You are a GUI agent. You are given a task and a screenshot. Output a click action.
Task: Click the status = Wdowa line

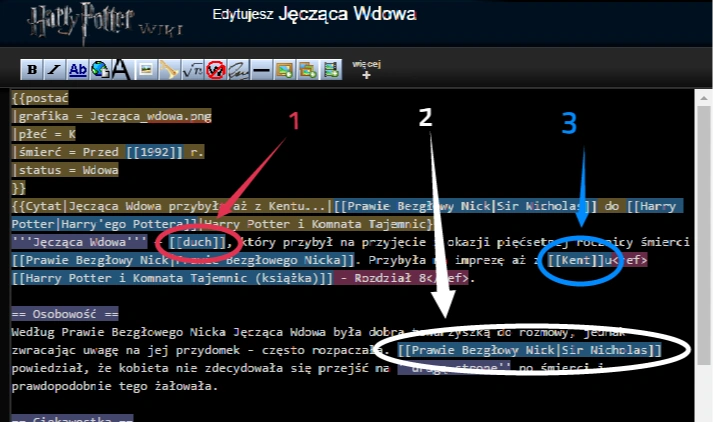coord(65,170)
